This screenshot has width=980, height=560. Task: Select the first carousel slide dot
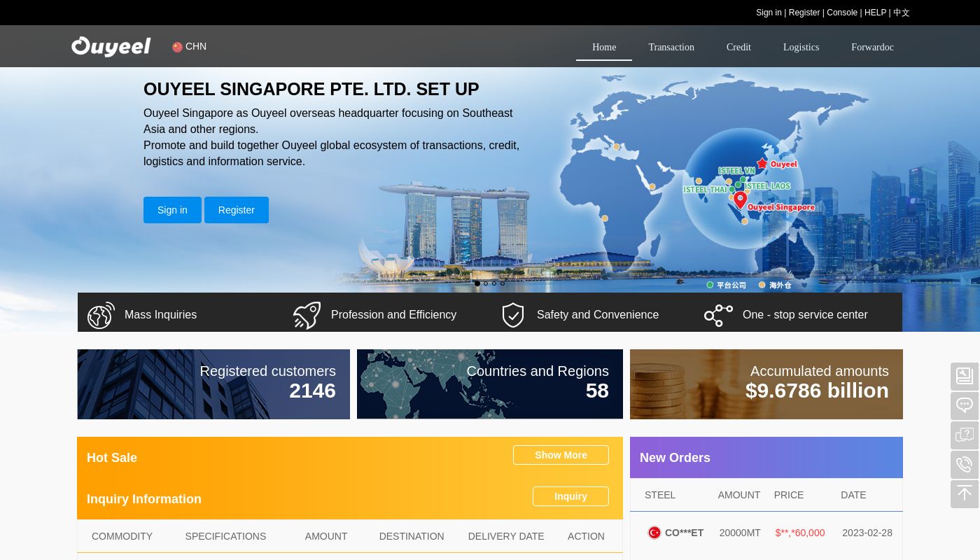(477, 283)
